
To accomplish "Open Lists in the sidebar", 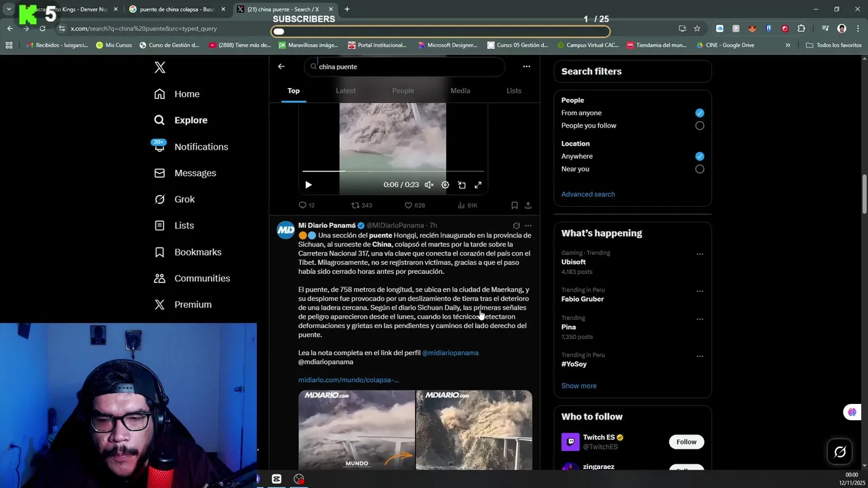I will [x=174, y=226].
